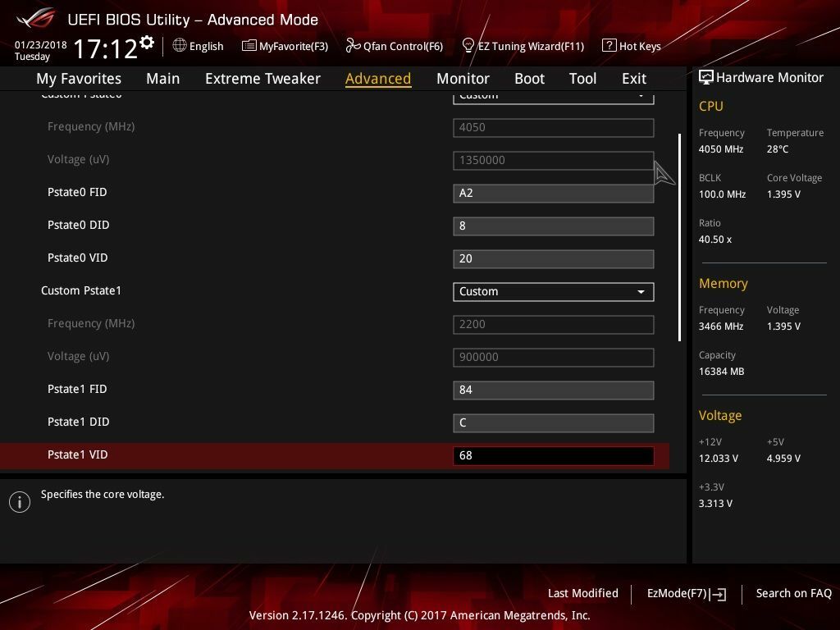
Task: Open Hot Keys question icon
Action: point(609,46)
